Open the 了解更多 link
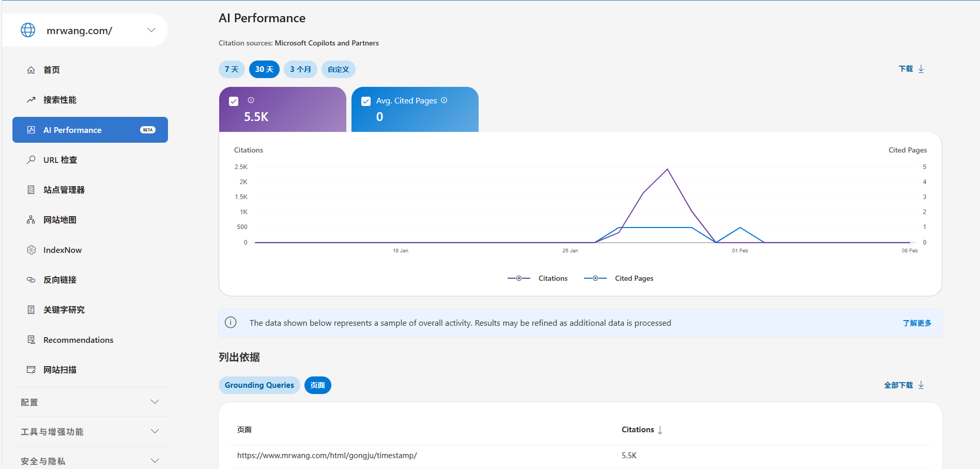The height and width of the screenshot is (469, 980). (917, 323)
